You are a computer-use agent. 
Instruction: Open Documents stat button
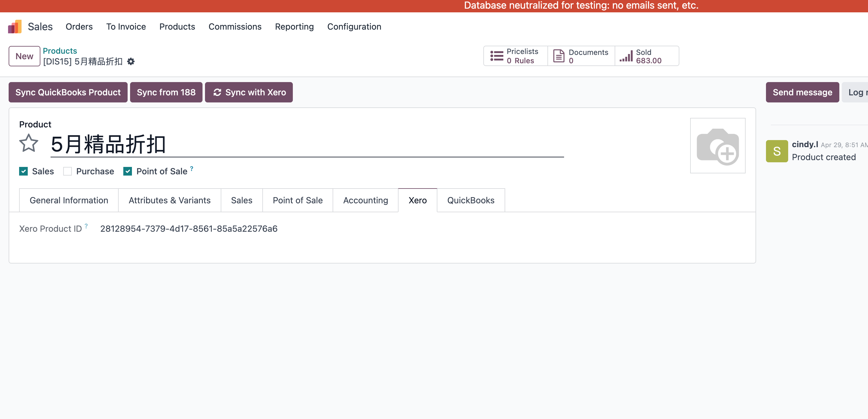tap(581, 56)
